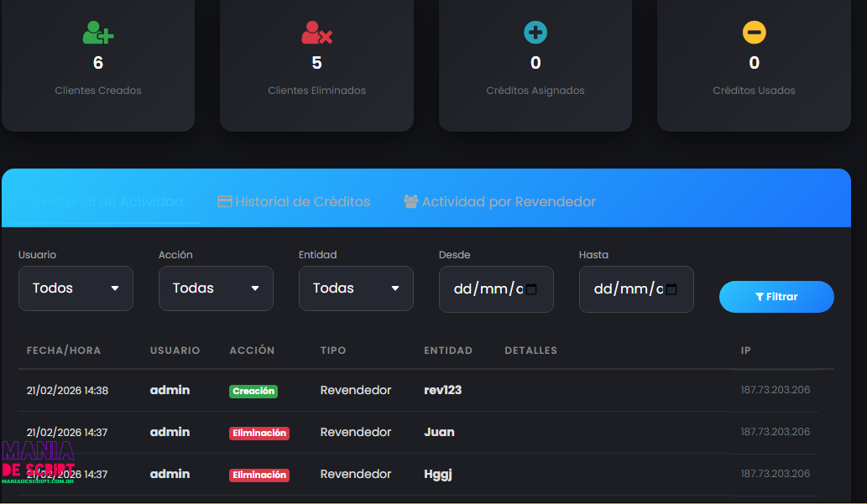867x504 pixels.
Task: Open the Actividad por Revendedor tab
Action: tap(500, 202)
